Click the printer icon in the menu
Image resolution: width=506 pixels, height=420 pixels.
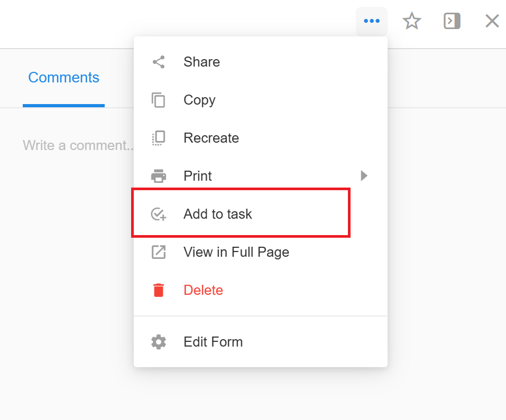click(159, 176)
